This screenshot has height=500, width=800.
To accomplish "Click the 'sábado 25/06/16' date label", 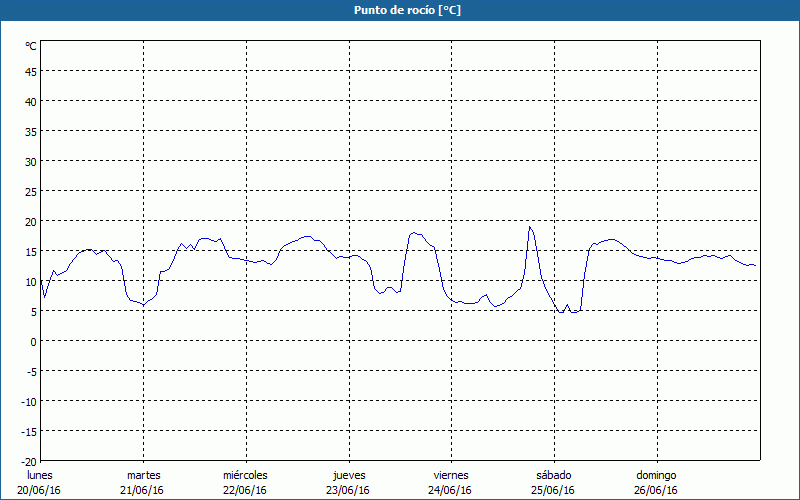I will [x=553, y=483].
